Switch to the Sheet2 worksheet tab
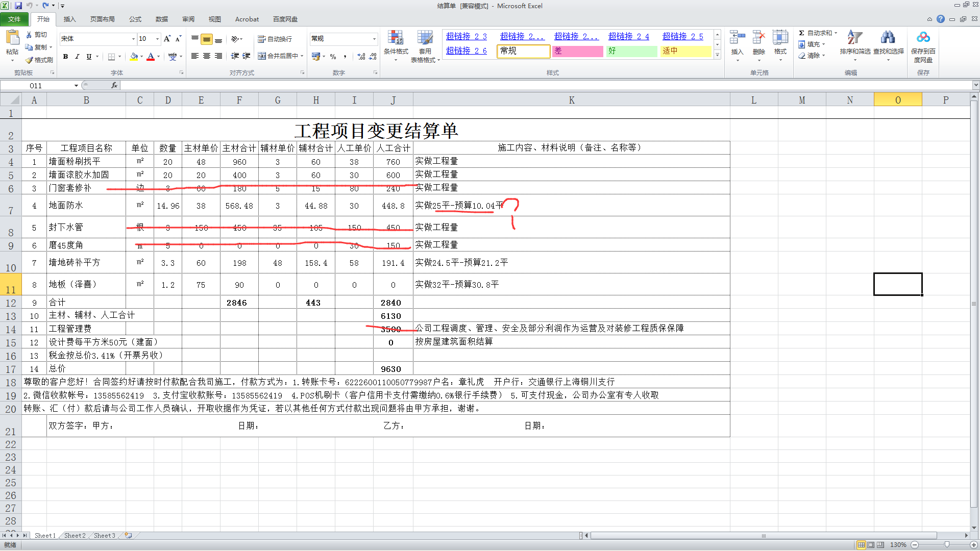Image resolution: width=980 pixels, height=551 pixels. [x=75, y=536]
